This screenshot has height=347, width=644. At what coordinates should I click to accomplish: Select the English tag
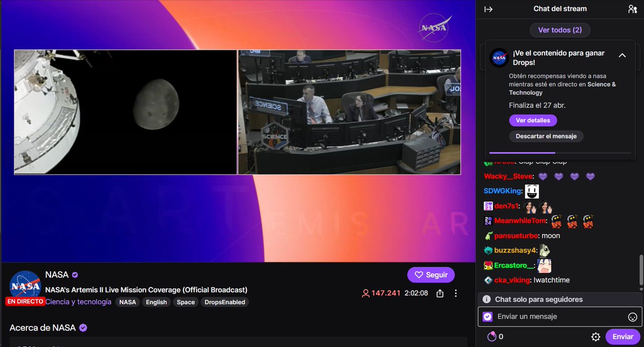[x=156, y=302]
